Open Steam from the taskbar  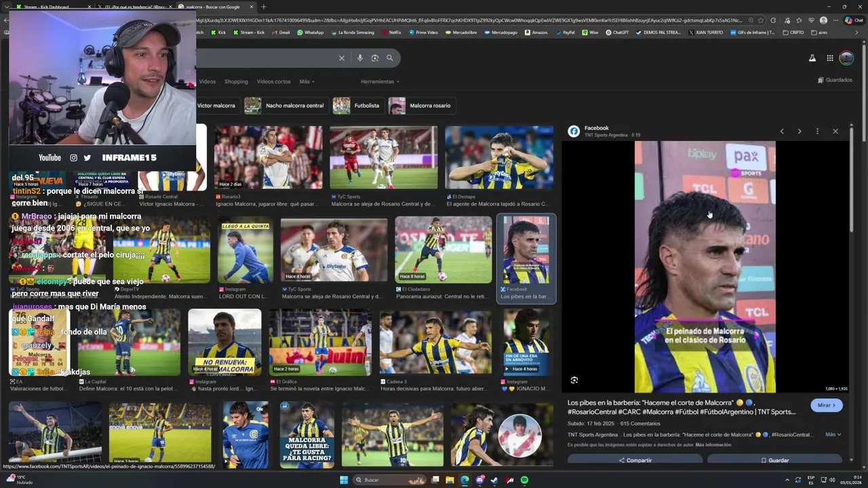point(494,480)
